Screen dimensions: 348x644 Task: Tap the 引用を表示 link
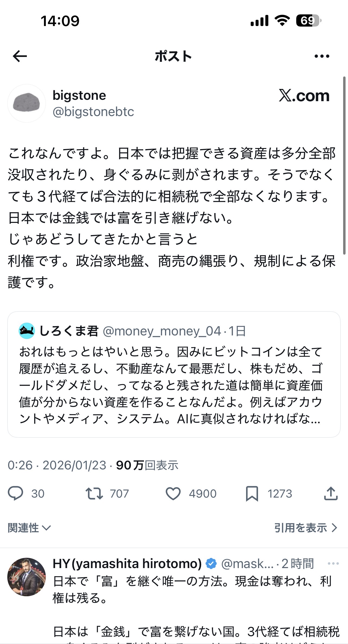point(305,528)
